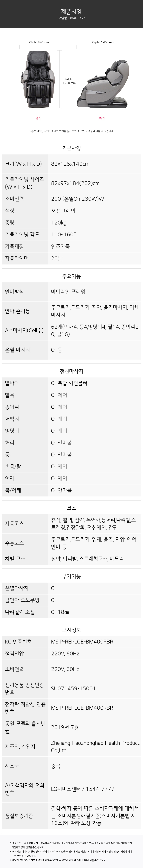Click the 전신마사지 section heading

click(71, 371)
